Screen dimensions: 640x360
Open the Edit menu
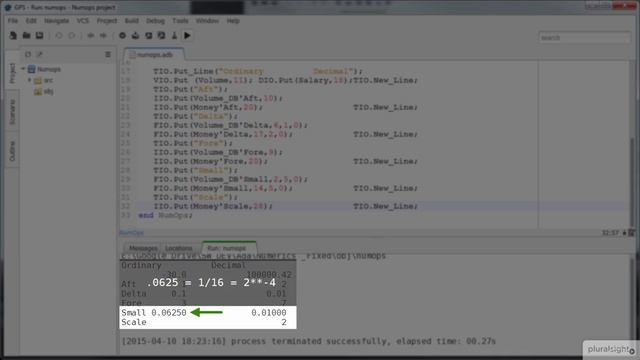tap(31, 21)
